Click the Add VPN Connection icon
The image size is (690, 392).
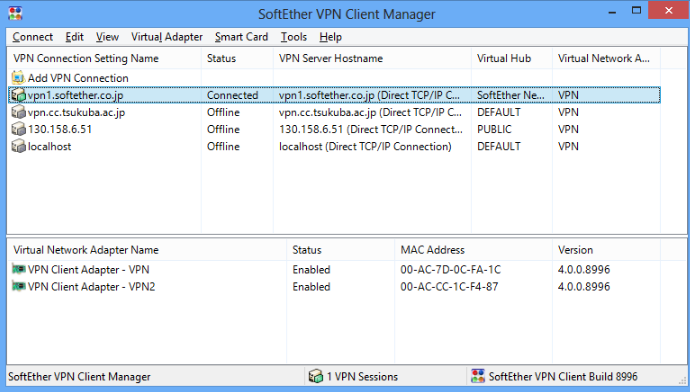click(18, 78)
